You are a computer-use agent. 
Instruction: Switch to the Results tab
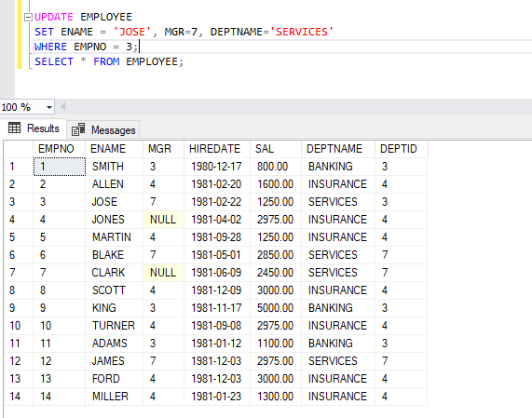[34, 128]
